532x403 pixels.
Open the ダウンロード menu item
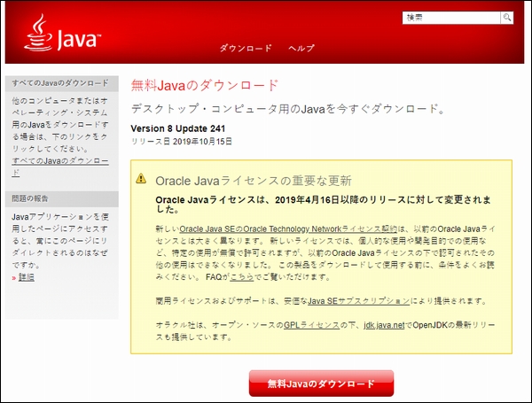246,48
